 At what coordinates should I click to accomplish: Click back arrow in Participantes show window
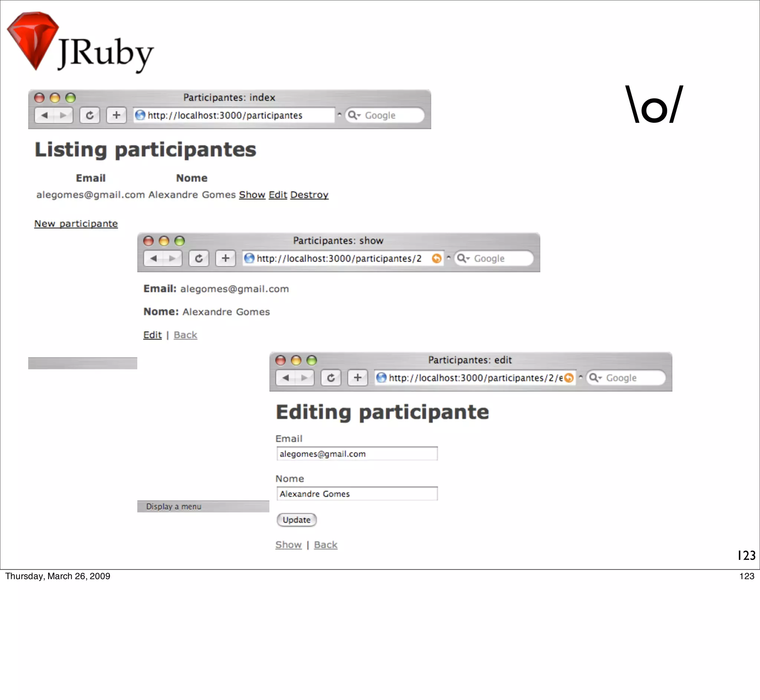click(x=154, y=258)
